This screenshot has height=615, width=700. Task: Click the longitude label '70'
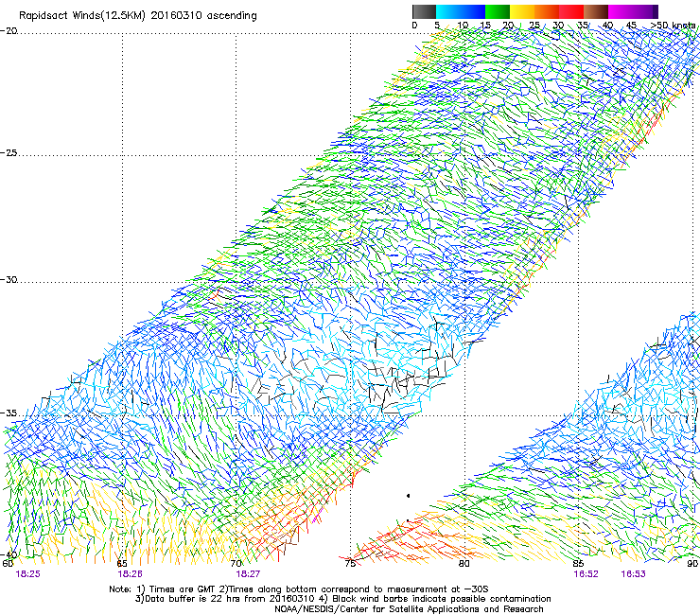236,564
